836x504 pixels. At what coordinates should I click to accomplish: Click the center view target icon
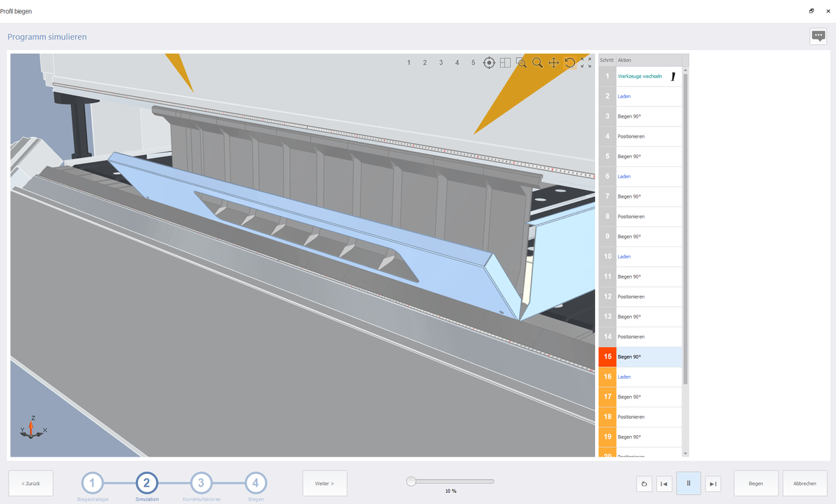tap(489, 63)
